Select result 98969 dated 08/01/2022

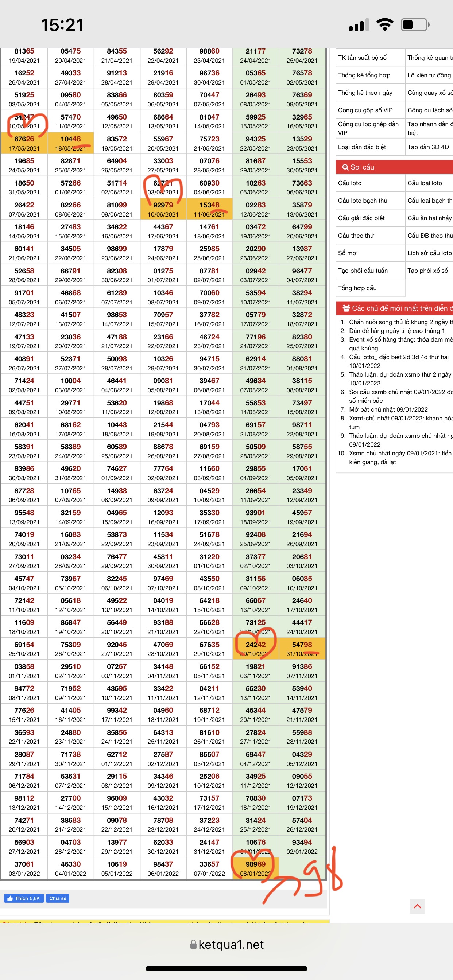point(256,868)
